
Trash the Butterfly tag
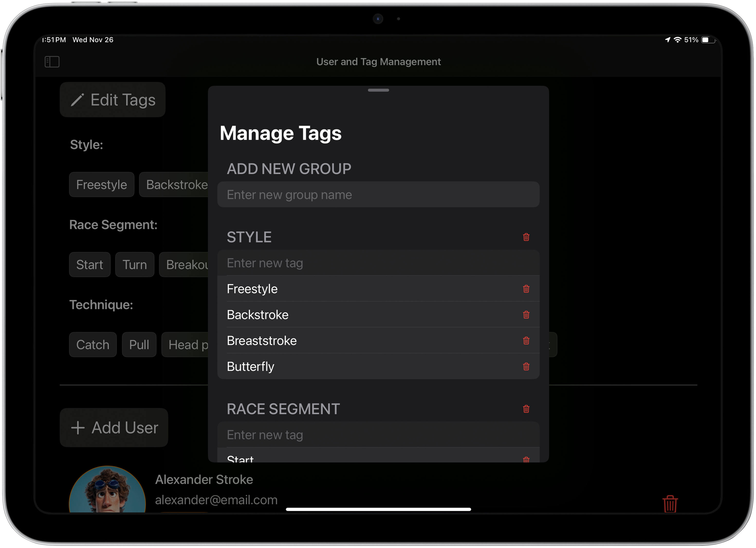pyautogui.click(x=526, y=367)
